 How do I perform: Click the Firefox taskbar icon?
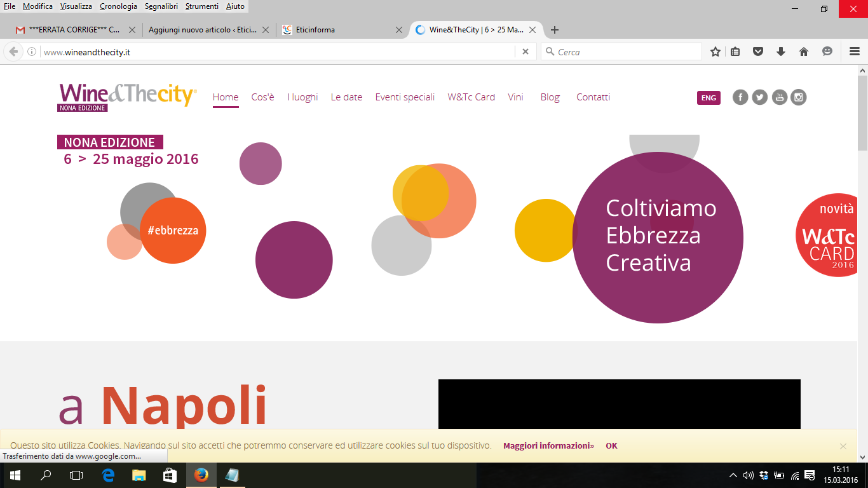point(201,475)
